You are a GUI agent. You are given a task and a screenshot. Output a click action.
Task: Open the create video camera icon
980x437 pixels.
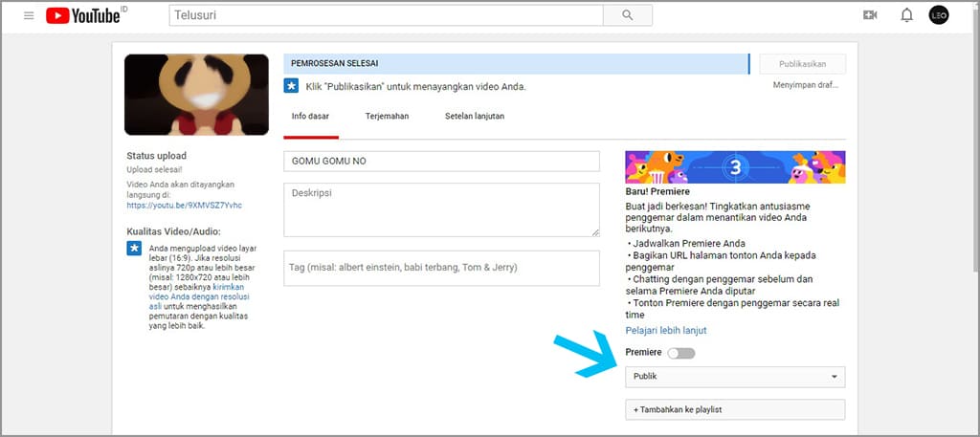(x=870, y=15)
